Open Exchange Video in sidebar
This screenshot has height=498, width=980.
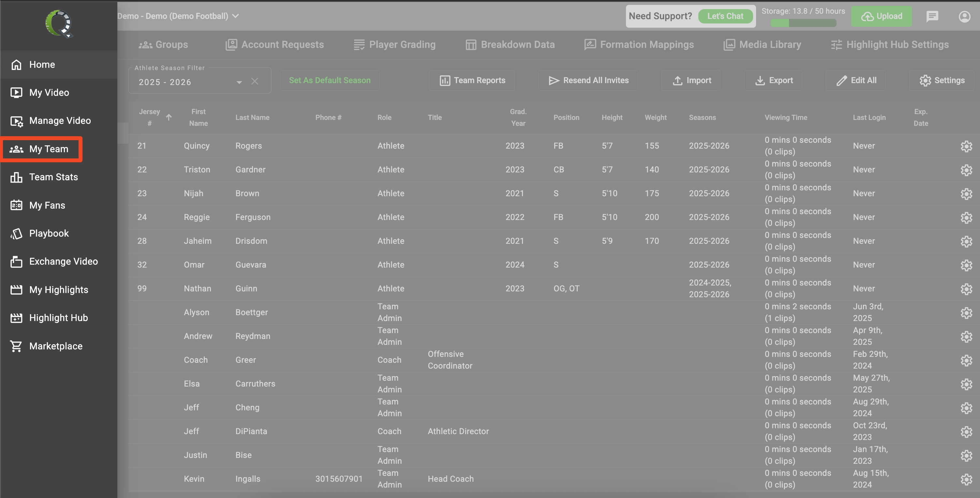pos(59,261)
